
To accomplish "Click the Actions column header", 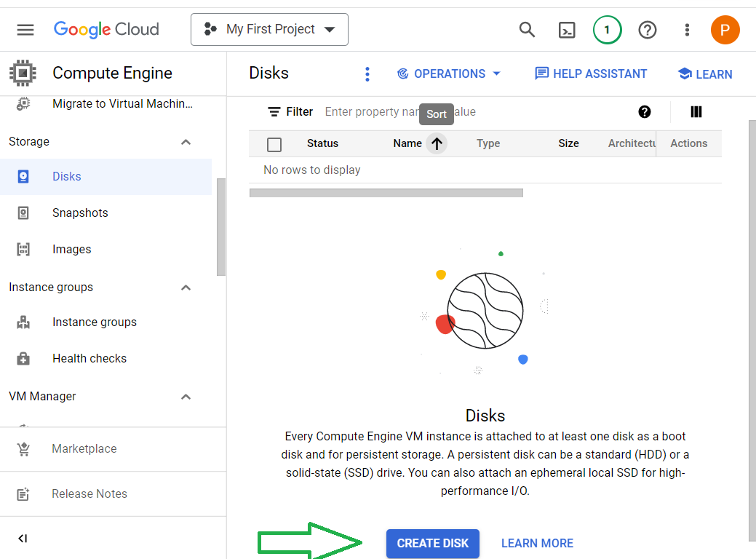I will pos(689,143).
